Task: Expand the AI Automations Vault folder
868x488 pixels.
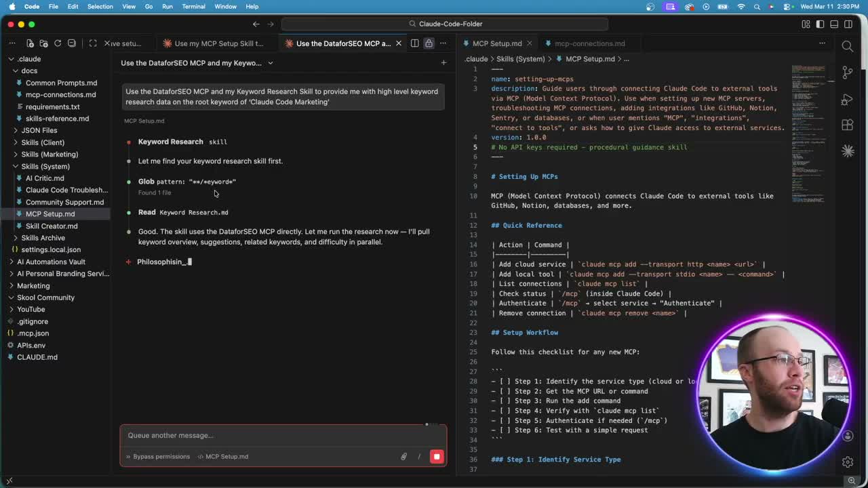Action: click(x=51, y=262)
